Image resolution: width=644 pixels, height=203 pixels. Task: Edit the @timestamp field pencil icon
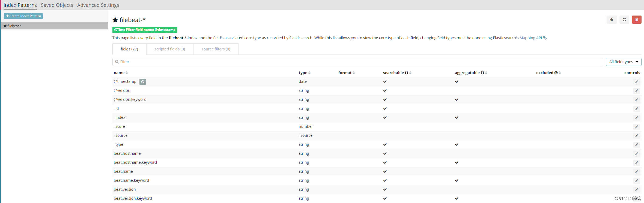tap(636, 82)
